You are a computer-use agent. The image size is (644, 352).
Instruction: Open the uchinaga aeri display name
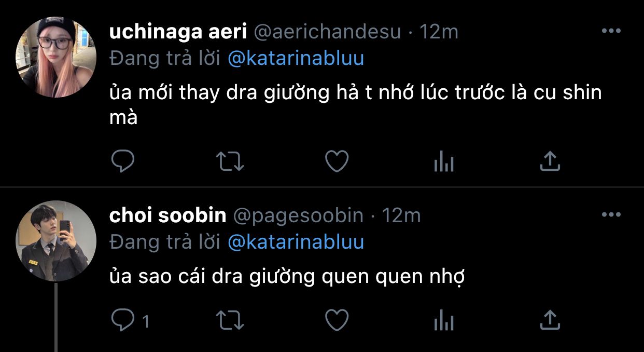(x=178, y=32)
